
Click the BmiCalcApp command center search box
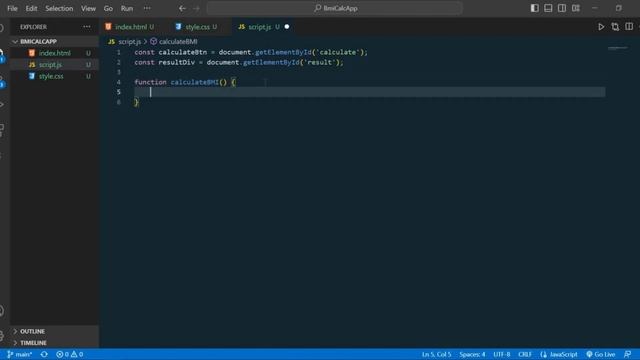click(x=335, y=8)
